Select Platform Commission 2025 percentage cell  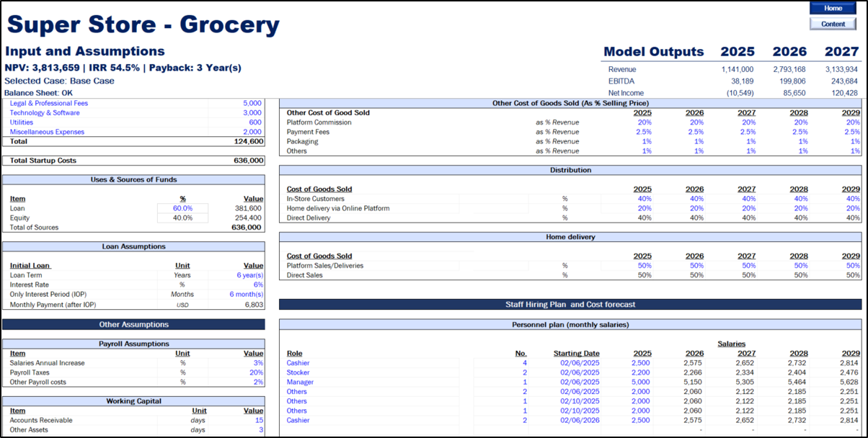click(644, 122)
